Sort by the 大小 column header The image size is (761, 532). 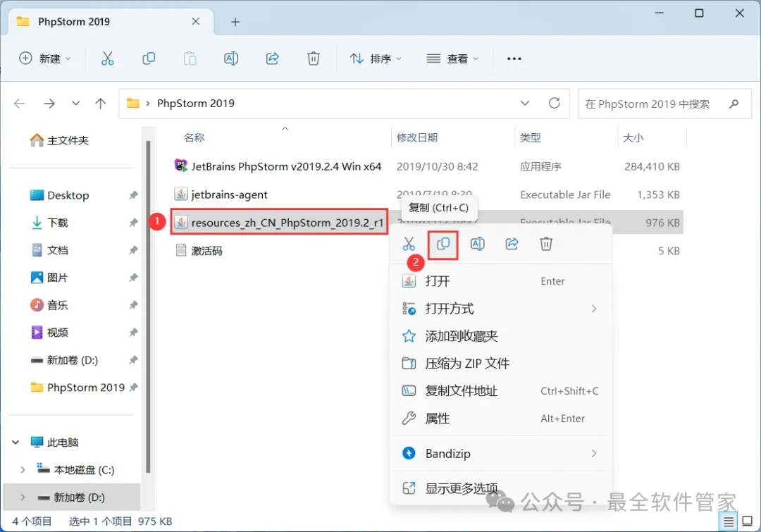point(633,138)
